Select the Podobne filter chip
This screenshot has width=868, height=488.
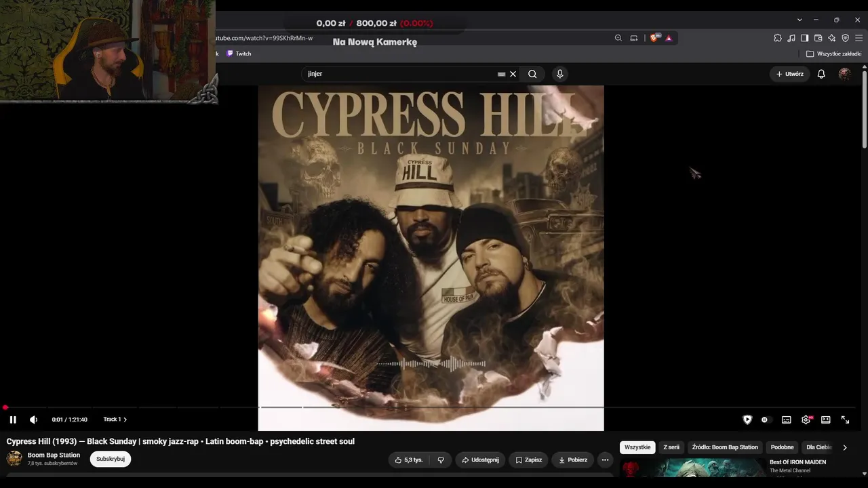pos(782,447)
